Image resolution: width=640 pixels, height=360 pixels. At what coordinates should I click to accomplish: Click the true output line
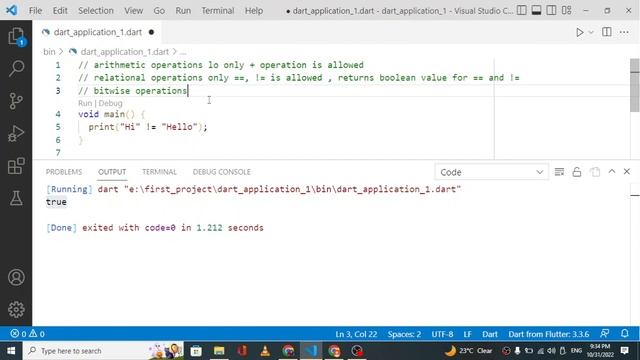[x=56, y=202]
